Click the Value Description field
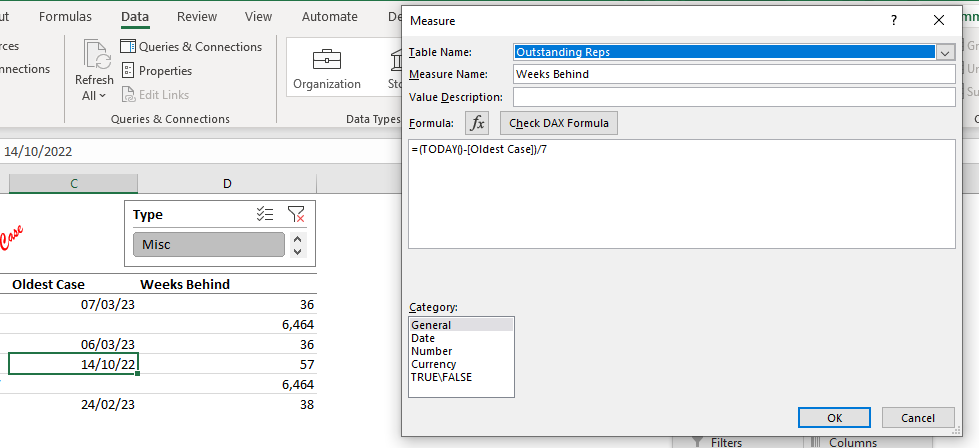Screen dimensions: 979x448 click(x=734, y=97)
